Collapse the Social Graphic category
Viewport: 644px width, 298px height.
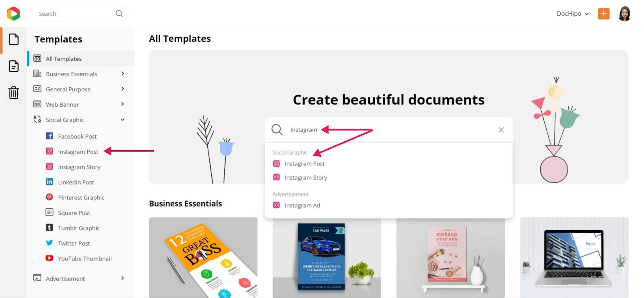pyautogui.click(x=123, y=120)
